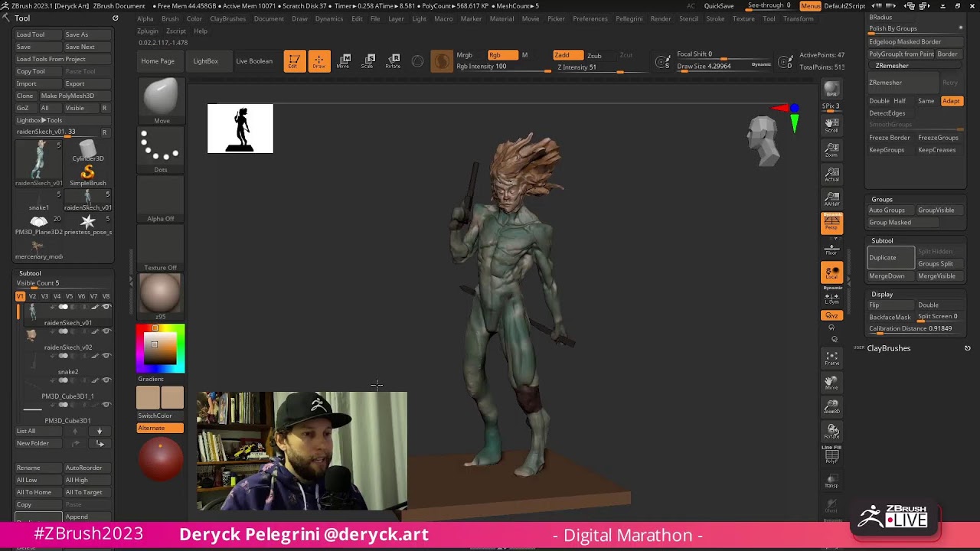Open the z95 material sphere selector

click(x=161, y=296)
